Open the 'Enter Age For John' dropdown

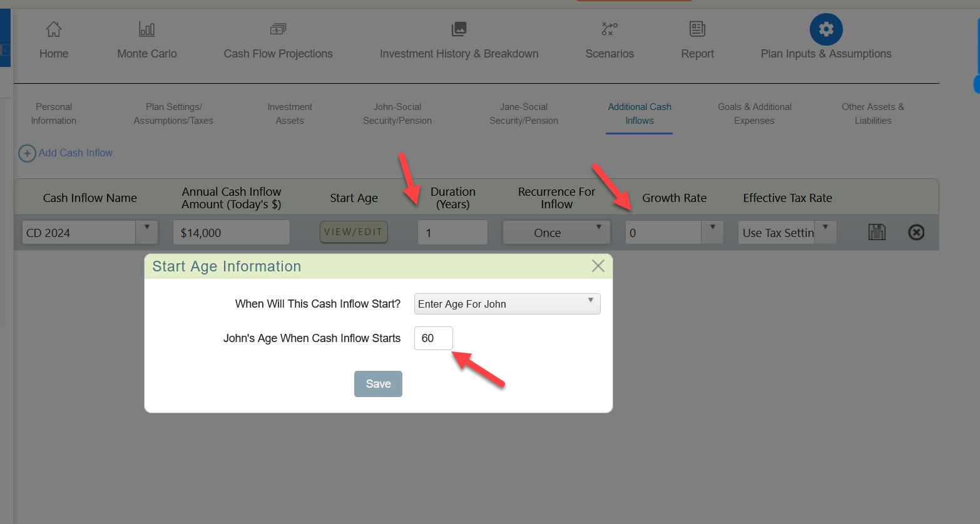tap(508, 304)
